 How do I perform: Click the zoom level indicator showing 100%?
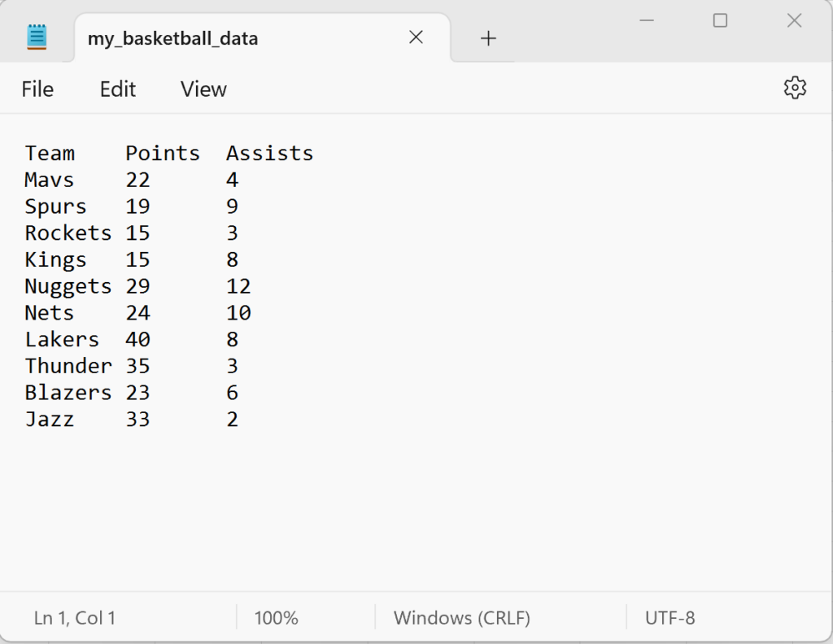[x=275, y=618]
